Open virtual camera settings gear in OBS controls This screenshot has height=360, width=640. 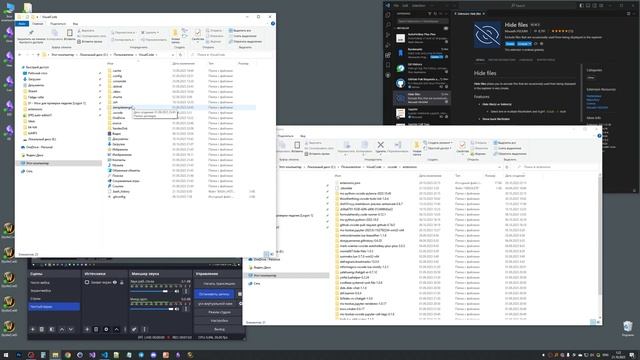click(240, 304)
